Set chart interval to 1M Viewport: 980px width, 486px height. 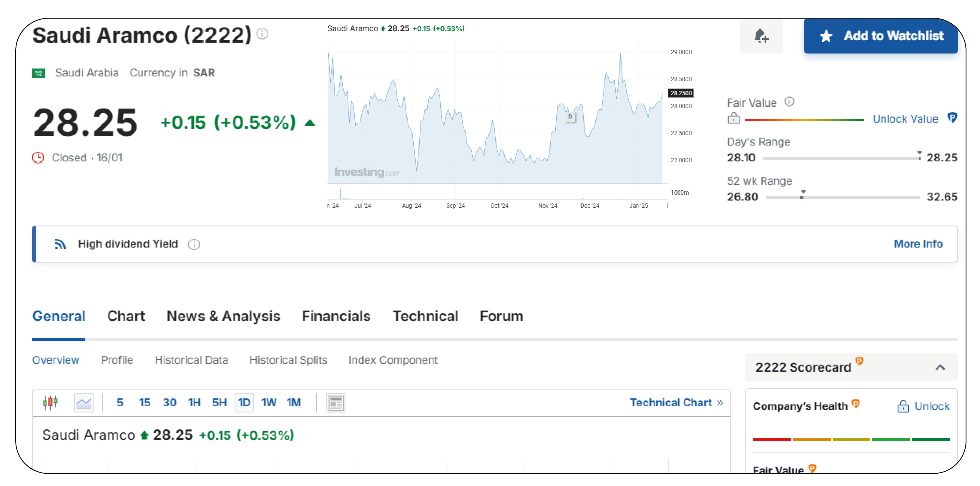pos(294,403)
